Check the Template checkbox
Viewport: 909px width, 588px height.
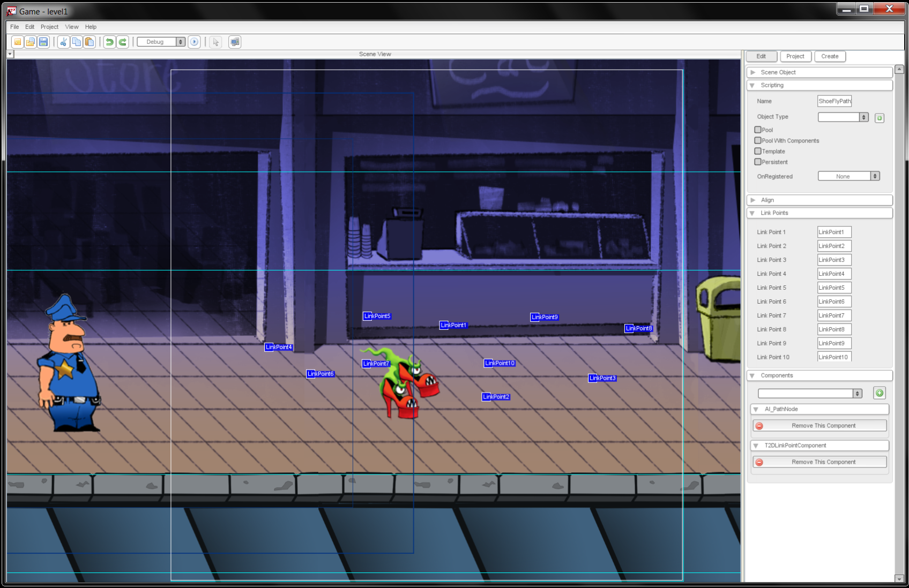tap(758, 151)
